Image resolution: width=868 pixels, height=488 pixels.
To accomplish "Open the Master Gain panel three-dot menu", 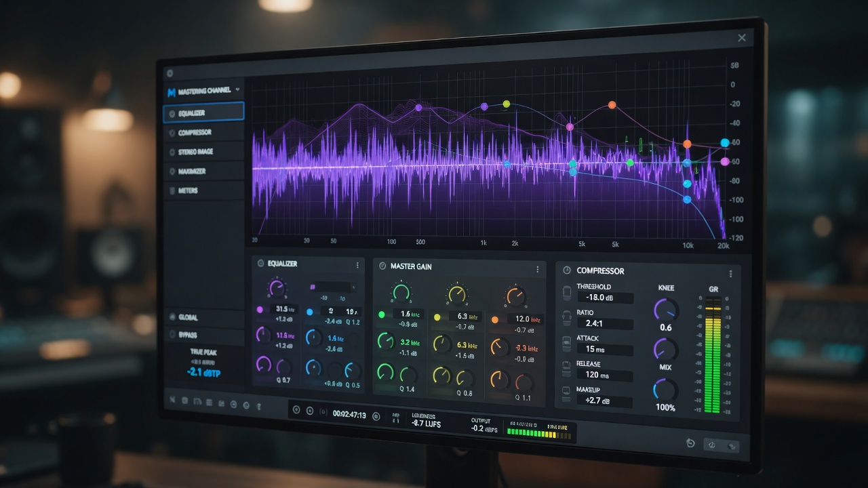I will (x=538, y=269).
